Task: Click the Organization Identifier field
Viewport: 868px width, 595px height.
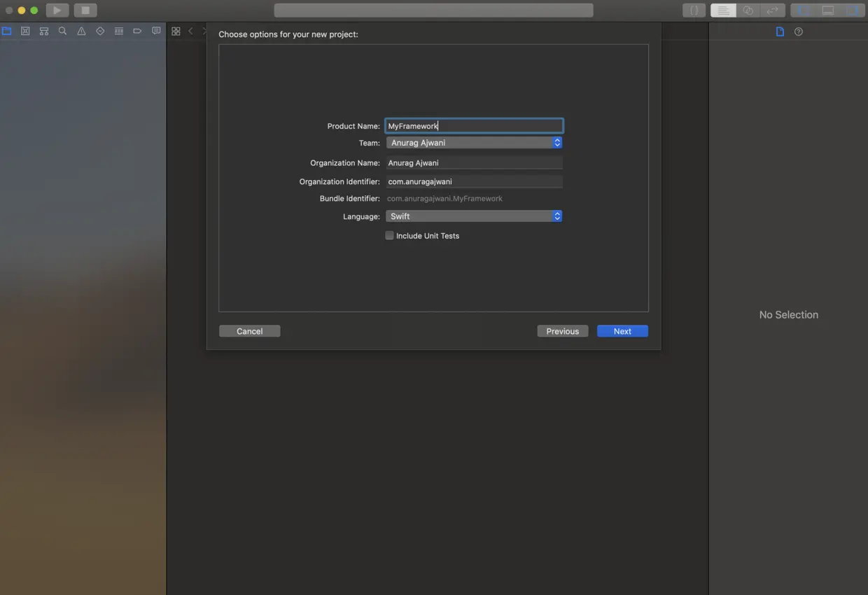Action: point(474,181)
